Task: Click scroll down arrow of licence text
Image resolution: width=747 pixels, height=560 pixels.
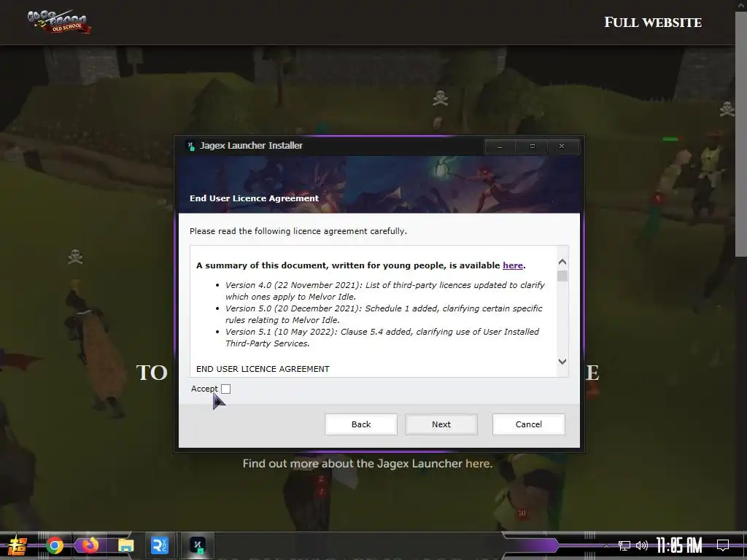Action: pyautogui.click(x=562, y=362)
